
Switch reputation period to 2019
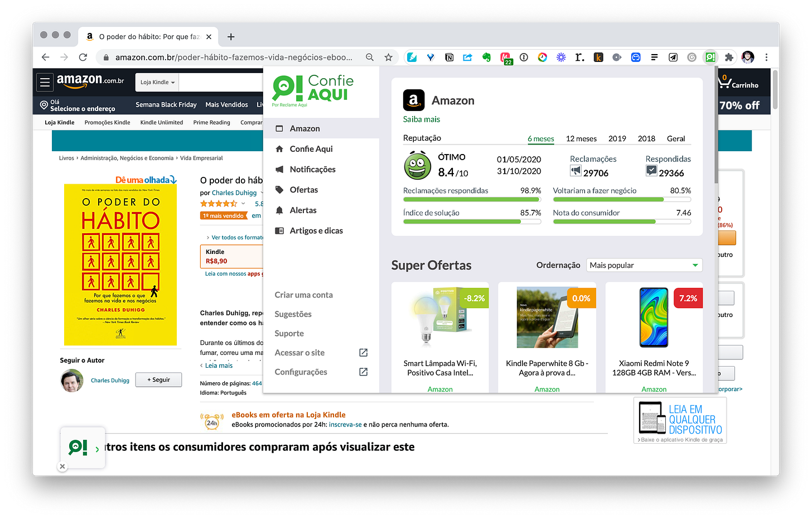pyautogui.click(x=617, y=139)
